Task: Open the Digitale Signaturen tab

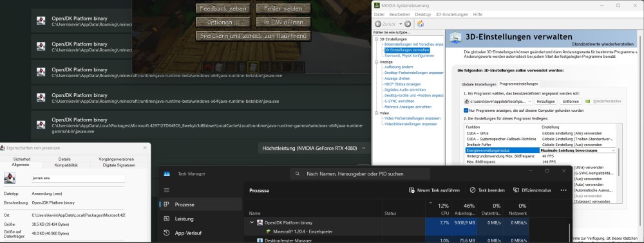Action: pyautogui.click(x=119, y=165)
